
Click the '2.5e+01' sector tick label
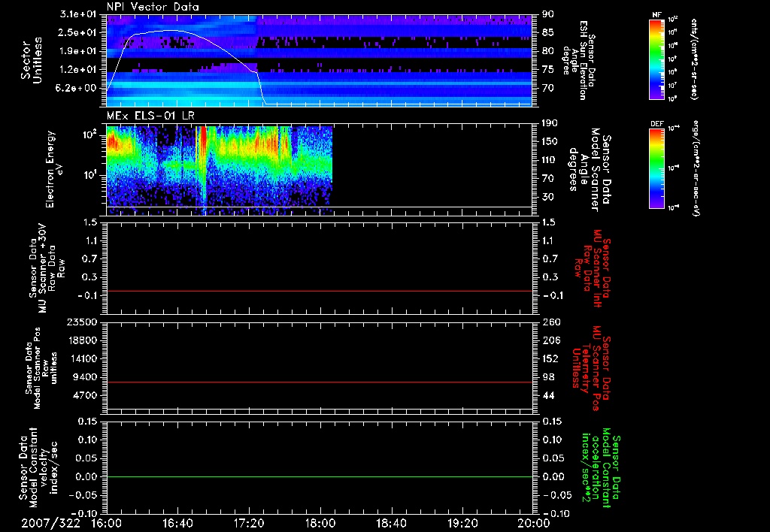[x=78, y=32]
